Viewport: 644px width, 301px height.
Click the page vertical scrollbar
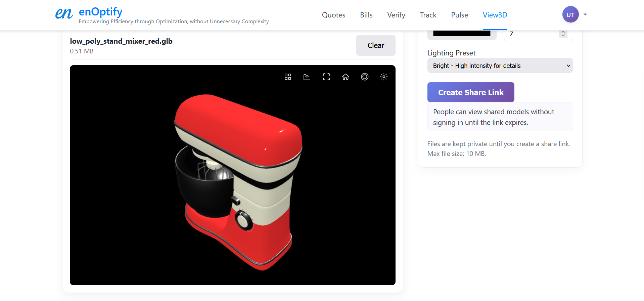coord(643,135)
